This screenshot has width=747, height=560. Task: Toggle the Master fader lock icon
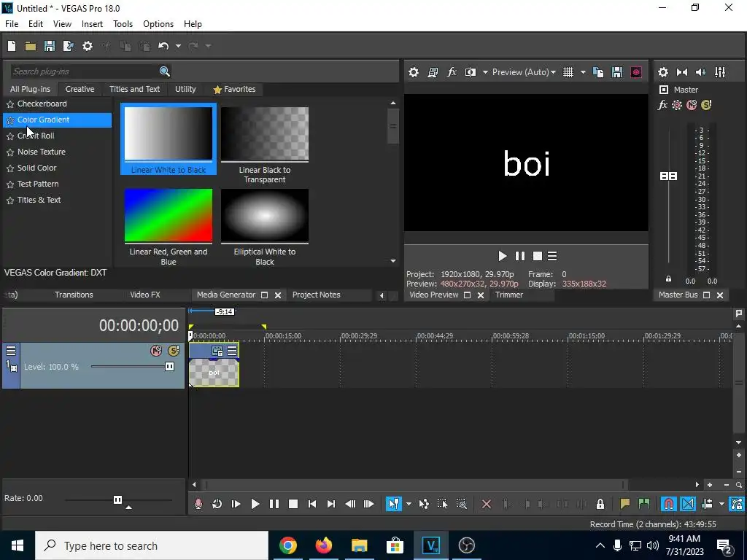[668, 279]
